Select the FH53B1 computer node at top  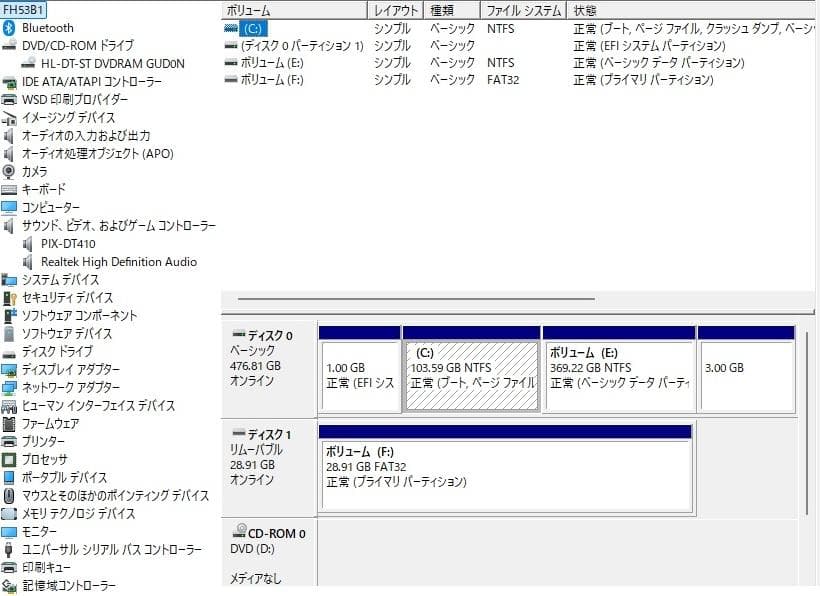[x=22, y=8]
